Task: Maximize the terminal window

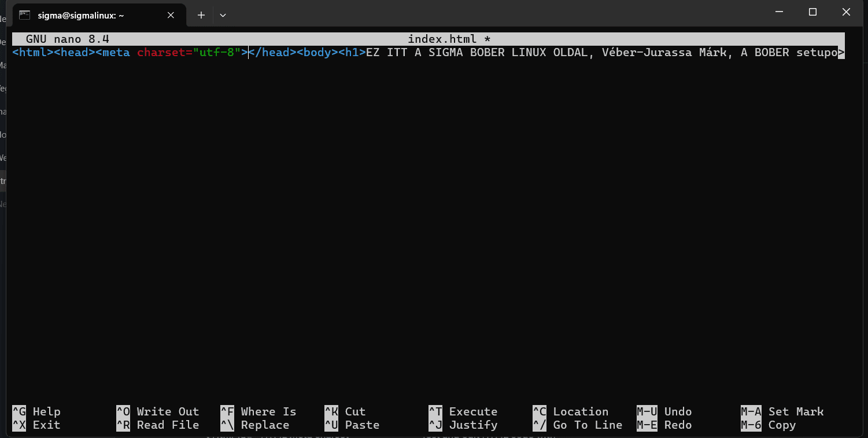Action: coord(812,12)
